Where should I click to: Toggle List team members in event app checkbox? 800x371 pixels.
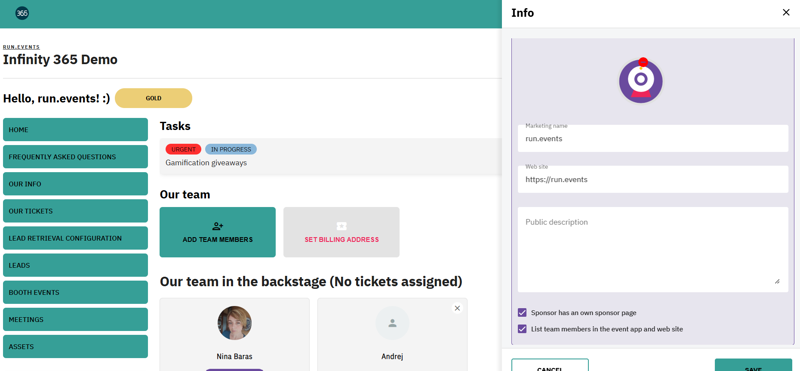522,329
